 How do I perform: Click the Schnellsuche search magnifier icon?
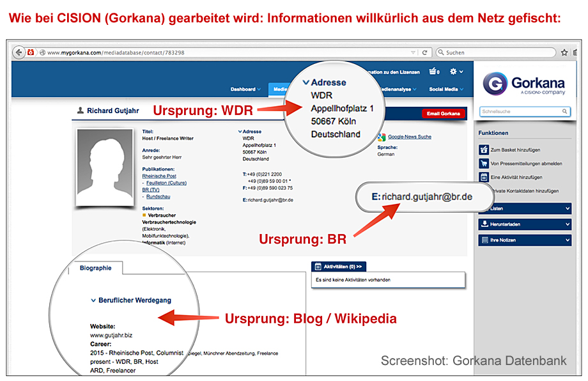click(564, 111)
